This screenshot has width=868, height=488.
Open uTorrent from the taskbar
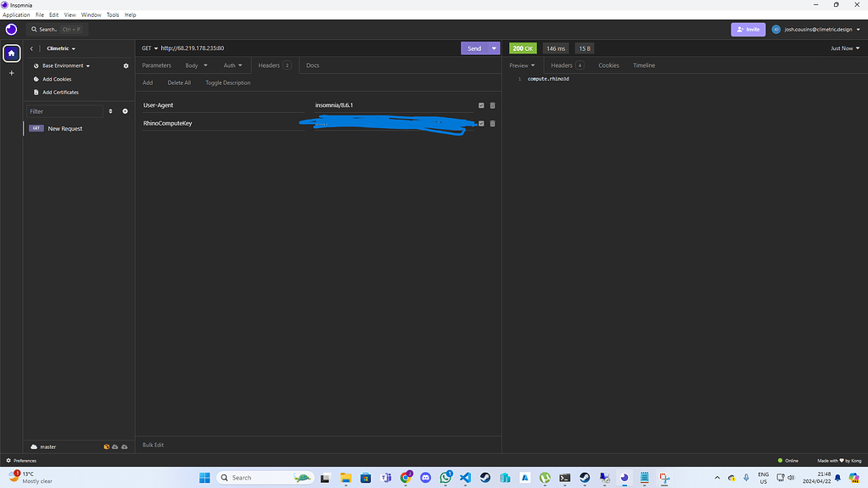[545, 478]
